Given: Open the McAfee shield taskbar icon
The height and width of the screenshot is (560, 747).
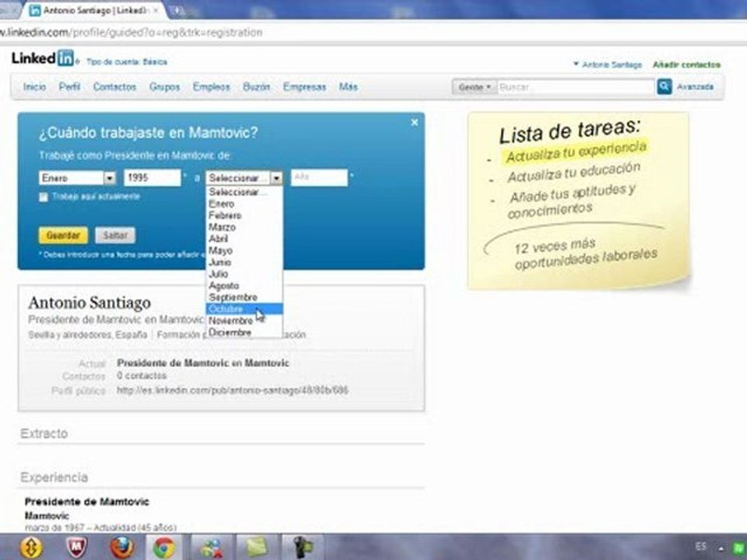Looking at the screenshot, I should click(76, 547).
